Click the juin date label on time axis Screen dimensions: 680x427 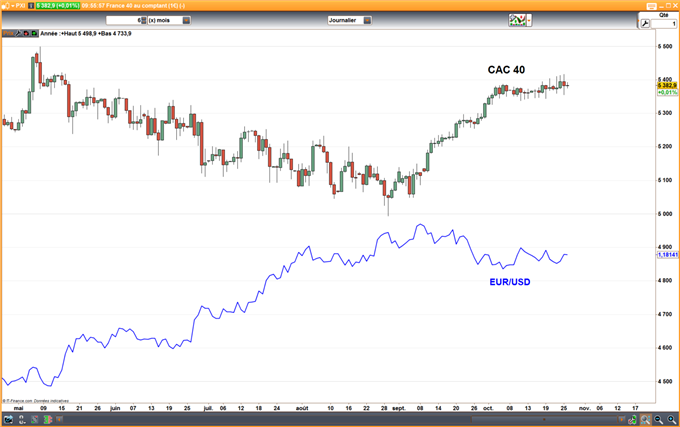tap(115, 408)
